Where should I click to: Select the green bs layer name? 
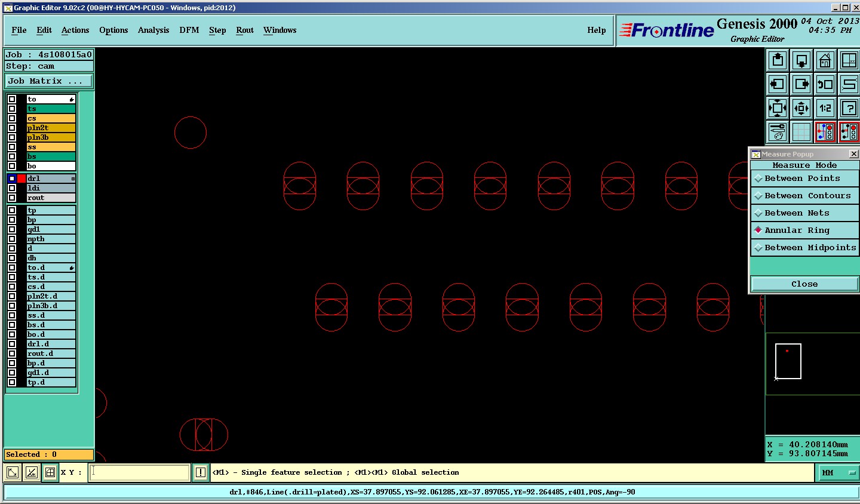click(x=51, y=156)
